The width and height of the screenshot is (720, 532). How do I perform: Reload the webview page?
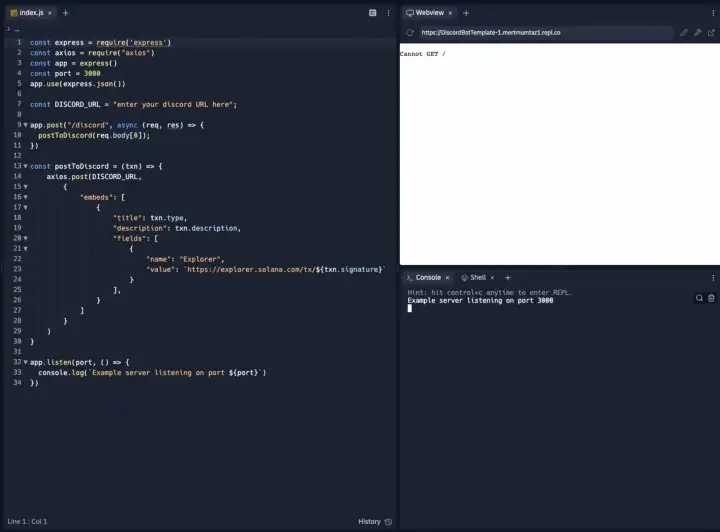(410, 33)
